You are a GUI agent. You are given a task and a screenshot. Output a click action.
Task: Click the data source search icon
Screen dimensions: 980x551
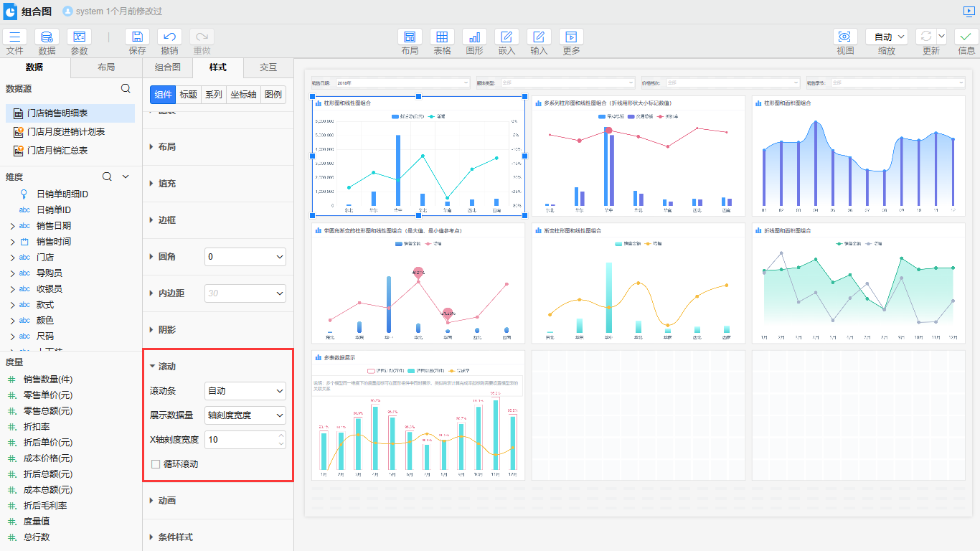pos(126,88)
